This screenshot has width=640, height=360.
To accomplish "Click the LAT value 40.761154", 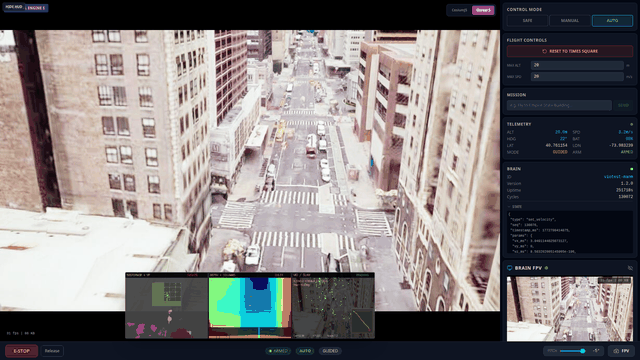I will coord(556,145).
